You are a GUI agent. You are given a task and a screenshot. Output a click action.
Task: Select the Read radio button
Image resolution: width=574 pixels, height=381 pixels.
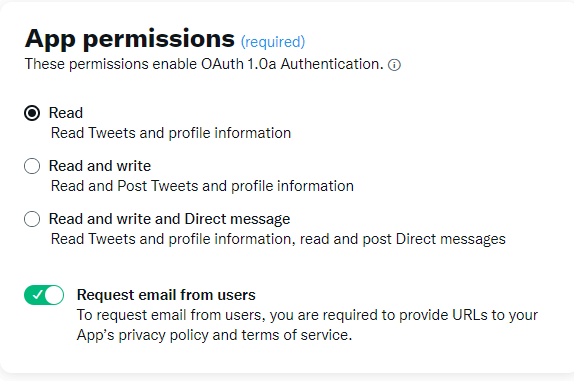coord(32,113)
